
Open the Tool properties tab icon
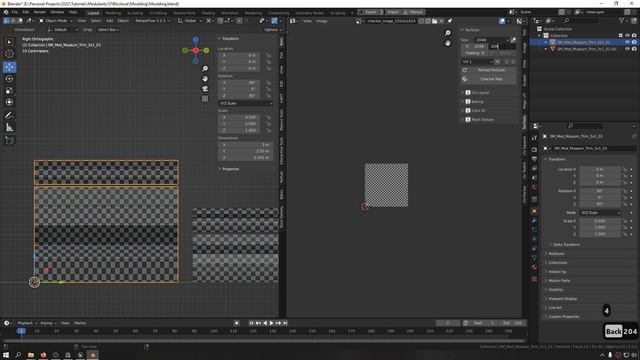pos(534,138)
